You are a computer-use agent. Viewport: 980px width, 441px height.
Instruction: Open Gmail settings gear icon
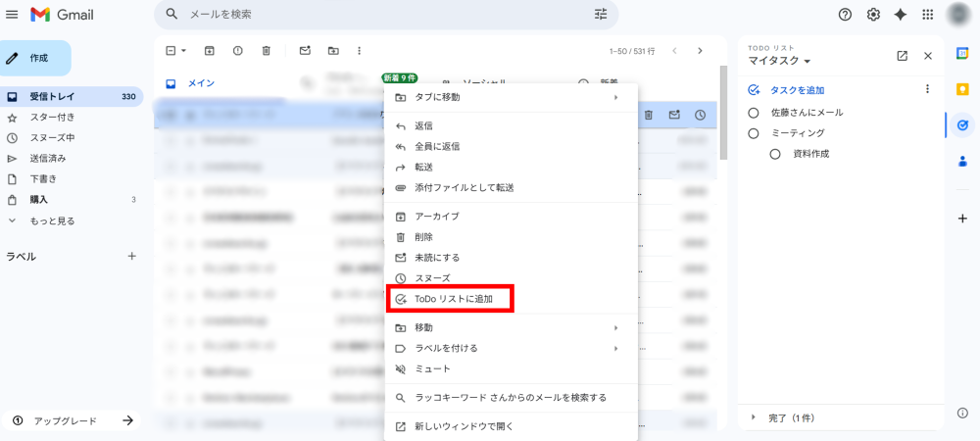(873, 15)
